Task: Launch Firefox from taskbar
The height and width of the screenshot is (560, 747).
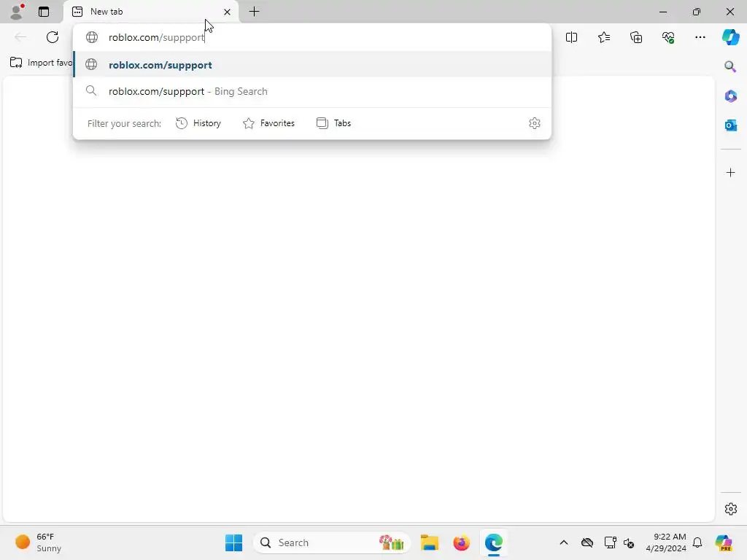Action: (461, 542)
